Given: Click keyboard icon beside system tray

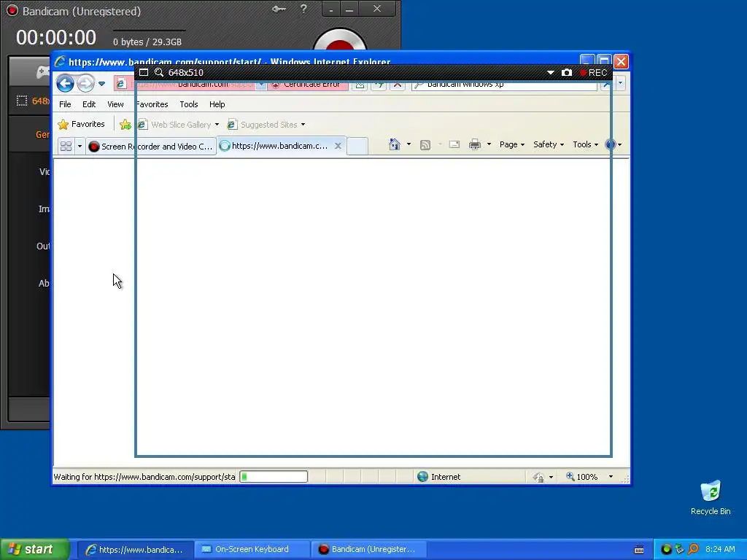Looking at the screenshot, I should [x=639, y=550].
